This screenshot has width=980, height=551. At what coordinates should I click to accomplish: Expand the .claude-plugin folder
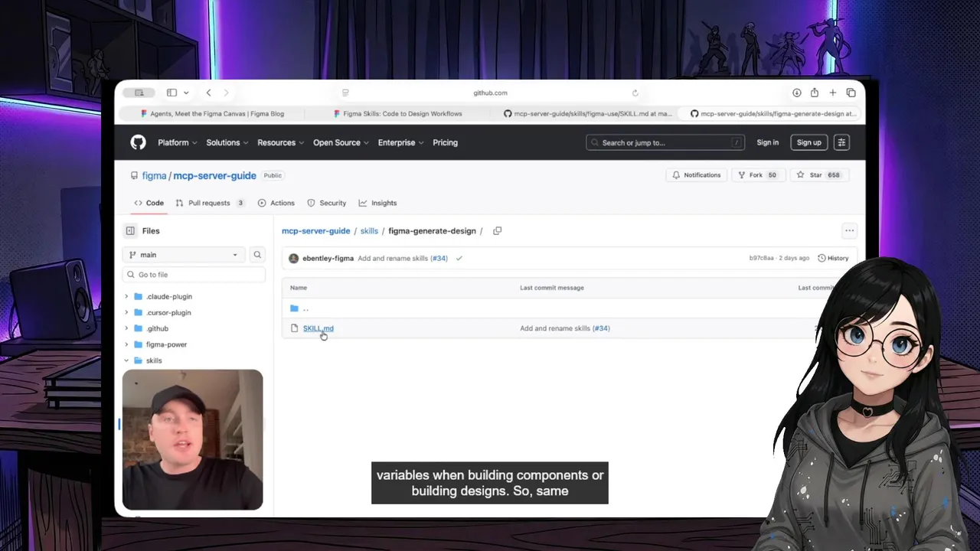126,296
